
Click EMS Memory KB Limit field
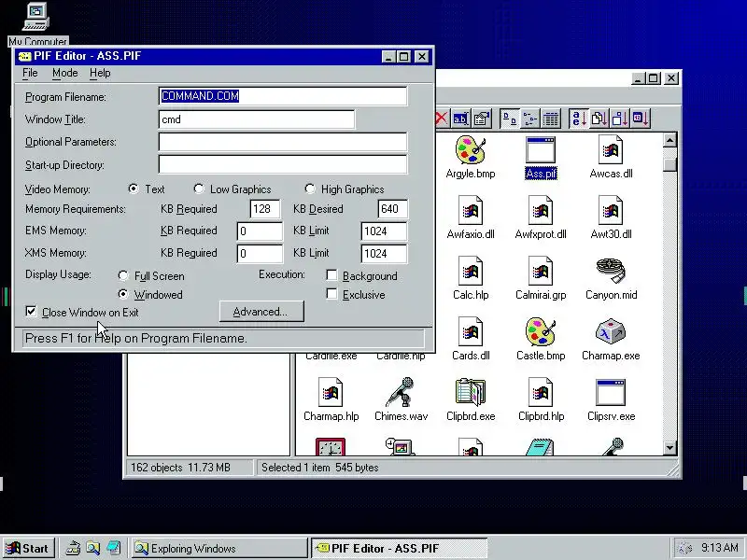pyautogui.click(x=384, y=231)
